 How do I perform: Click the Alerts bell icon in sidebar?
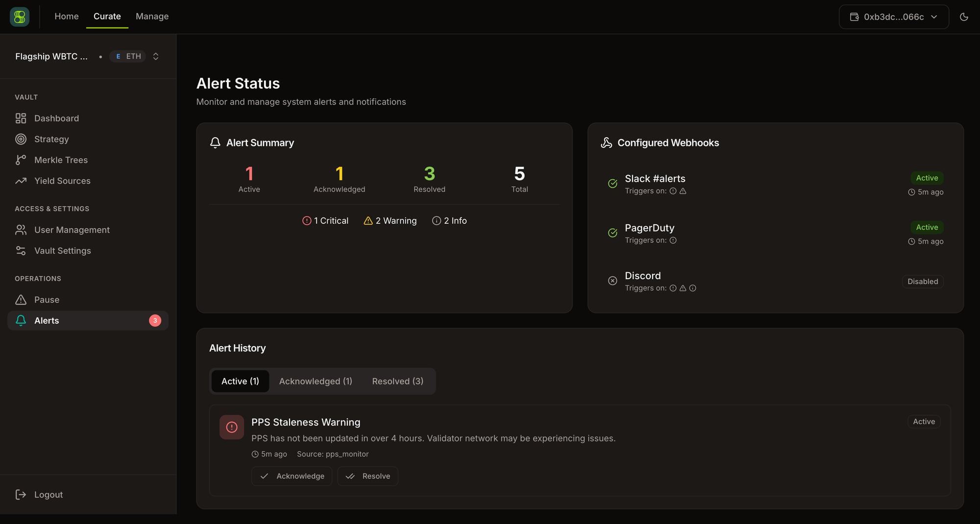[21, 320]
